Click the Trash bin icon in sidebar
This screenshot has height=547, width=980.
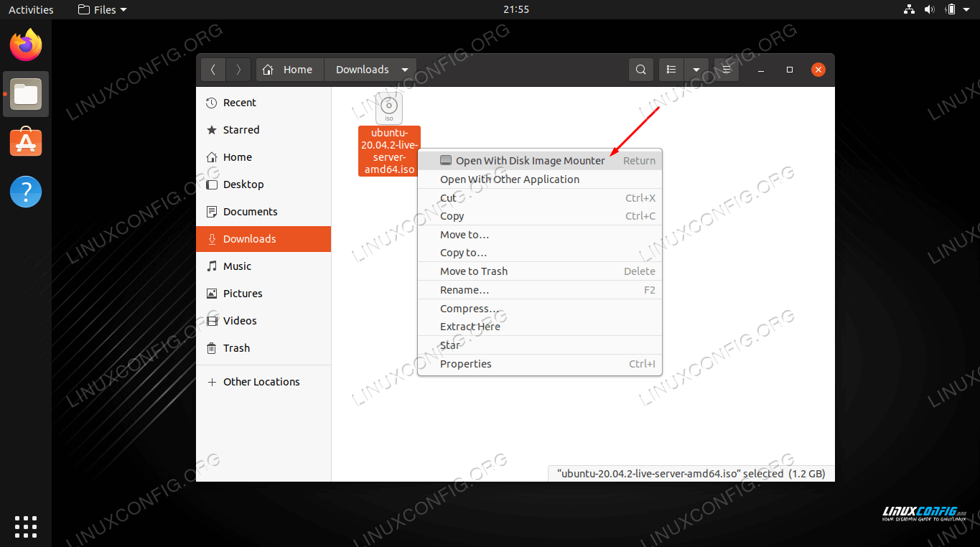coord(212,348)
